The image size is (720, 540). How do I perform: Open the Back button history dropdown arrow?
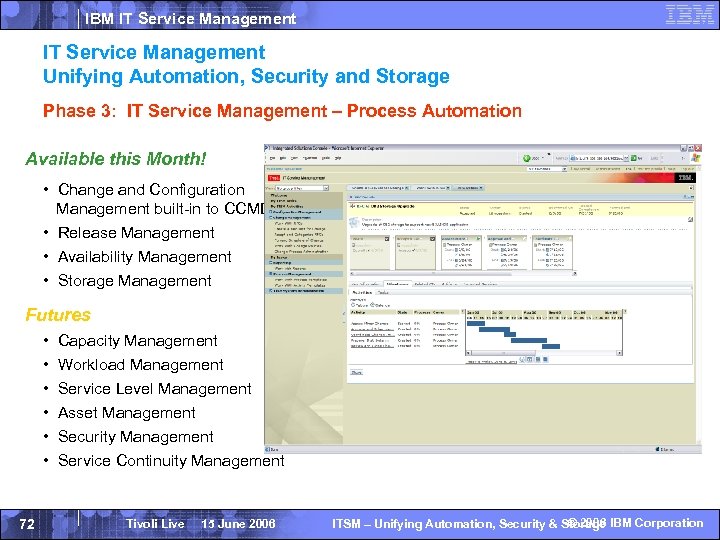[x=543, y=158]
